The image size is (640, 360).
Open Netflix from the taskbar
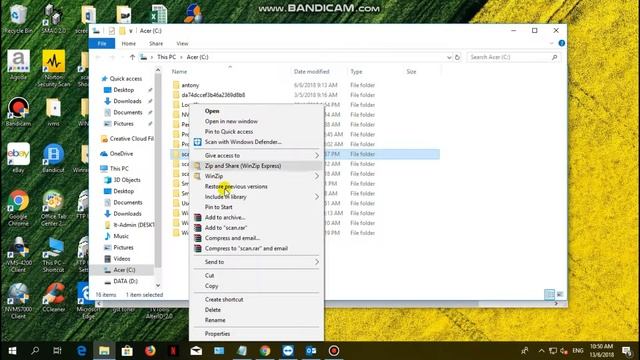(x=173, y=351)
